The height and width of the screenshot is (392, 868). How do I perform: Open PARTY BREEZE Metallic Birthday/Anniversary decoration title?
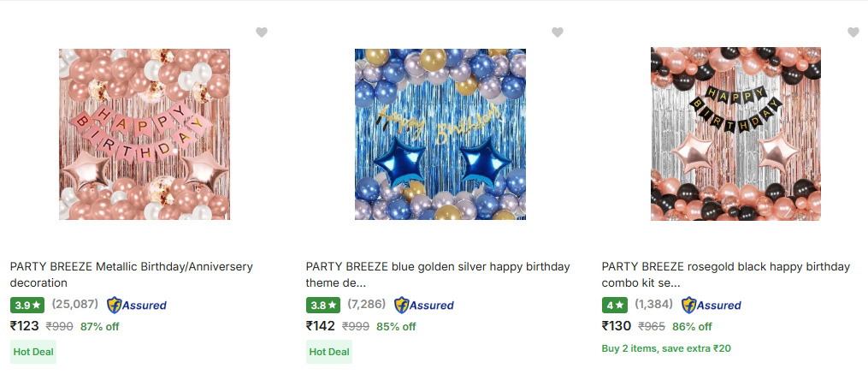(x=132, y=274)
